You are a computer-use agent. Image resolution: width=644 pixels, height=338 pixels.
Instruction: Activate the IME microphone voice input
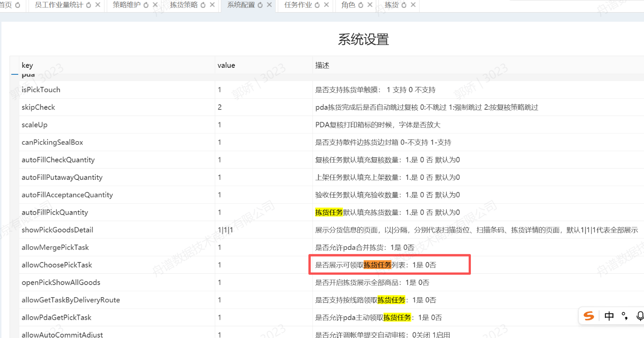pyautogui.click(x=640, y=316)
